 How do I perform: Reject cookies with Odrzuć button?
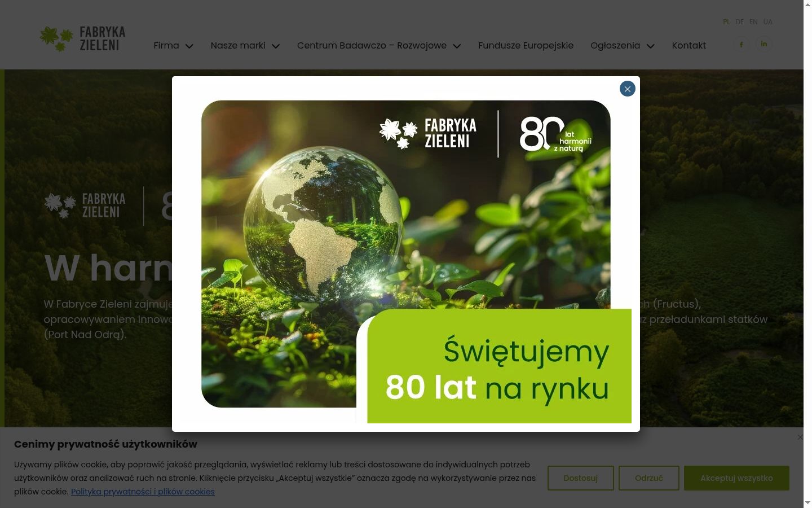point(649,478)
